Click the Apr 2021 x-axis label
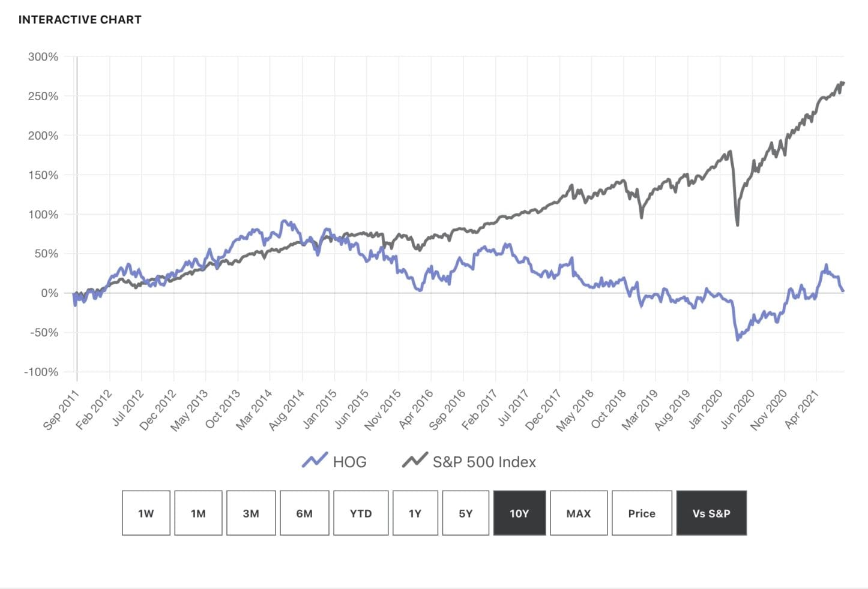This screenshot has width=868, height=589. pyautogui.click(x=801, y=409)
